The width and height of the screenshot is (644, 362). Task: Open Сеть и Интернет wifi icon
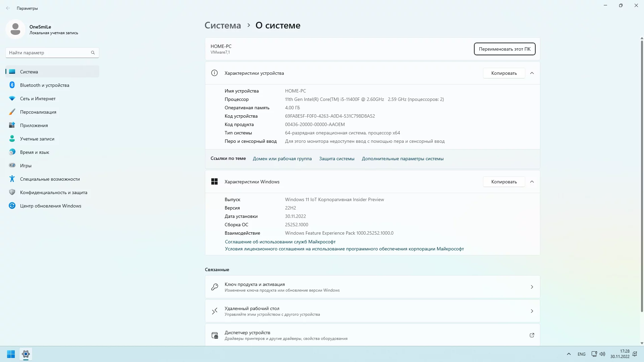[12, 99]
